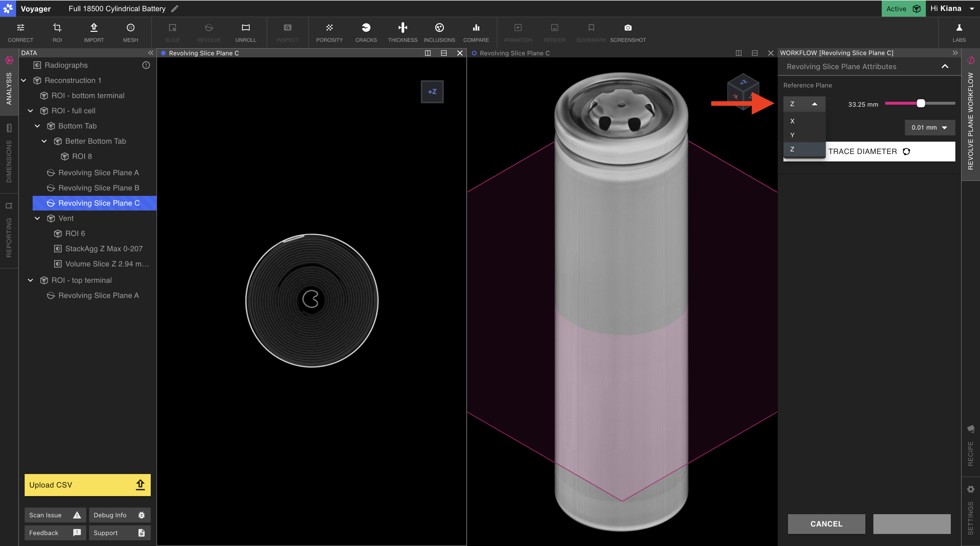The height and width of the screenshot is (546, 980).
Task: Open the RECIPE side tab
Action: [971, 445]
